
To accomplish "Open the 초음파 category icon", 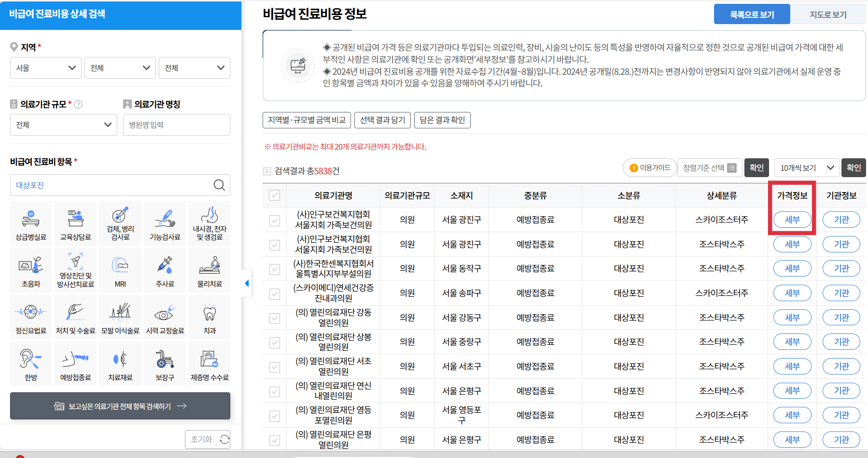I will 31,270.
